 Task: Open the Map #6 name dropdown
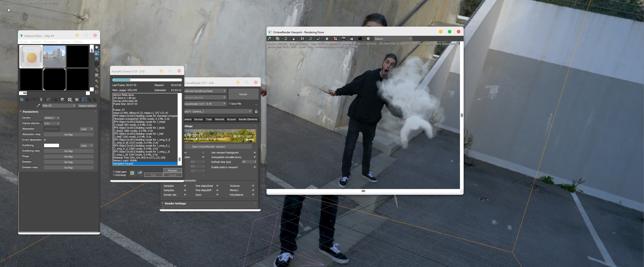click(x=59, y=106)
